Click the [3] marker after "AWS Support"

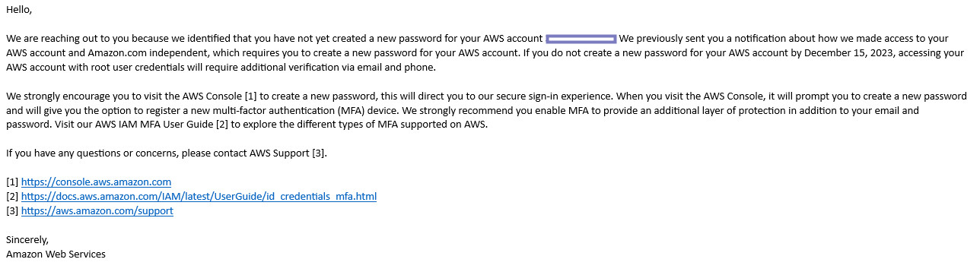pyautogui.click(x=320, y=153)
